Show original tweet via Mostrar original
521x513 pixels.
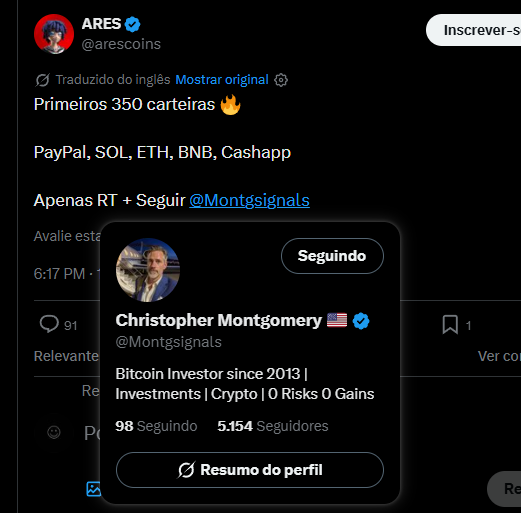(222, 80)
